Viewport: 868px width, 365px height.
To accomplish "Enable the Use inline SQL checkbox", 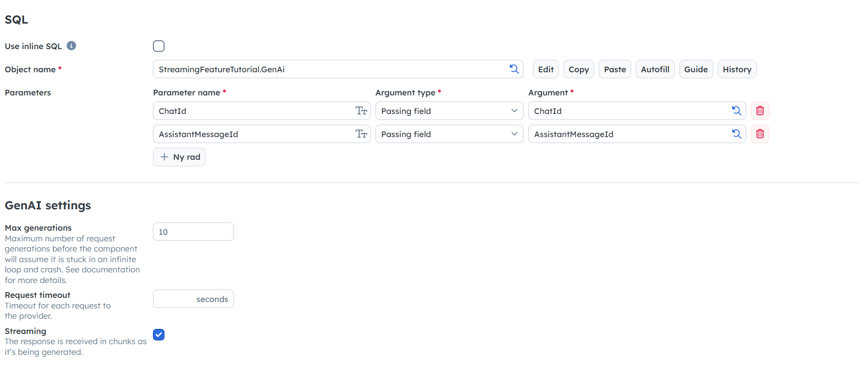I will 158,46.
